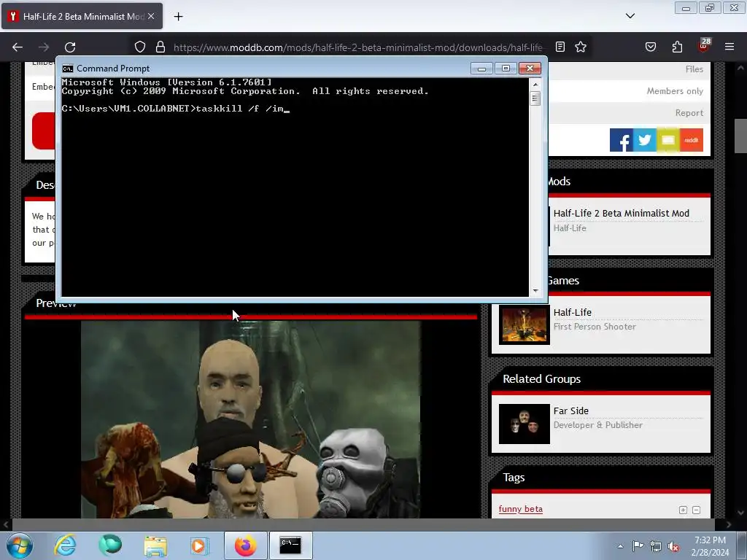
Task: Open Windows Media Player from taskbar
Action: (200, 545)
